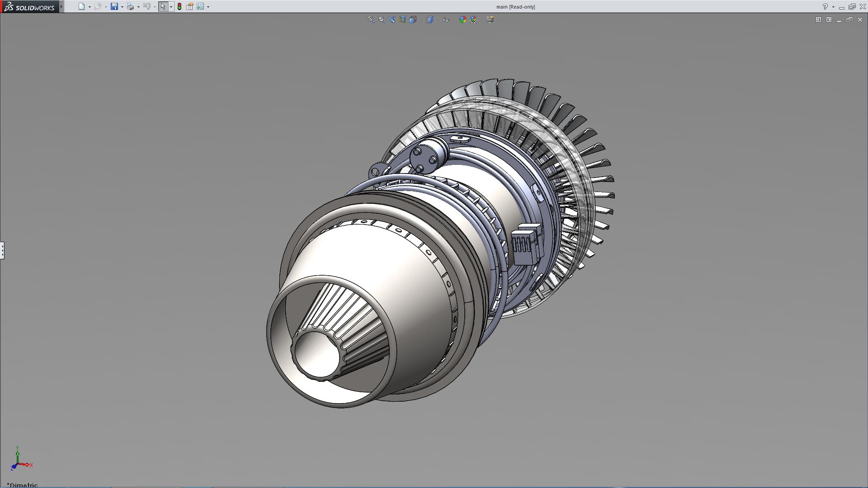Activate the Section View tool
The width and height of the screenshot is (868, 488).
coord(402,19)
